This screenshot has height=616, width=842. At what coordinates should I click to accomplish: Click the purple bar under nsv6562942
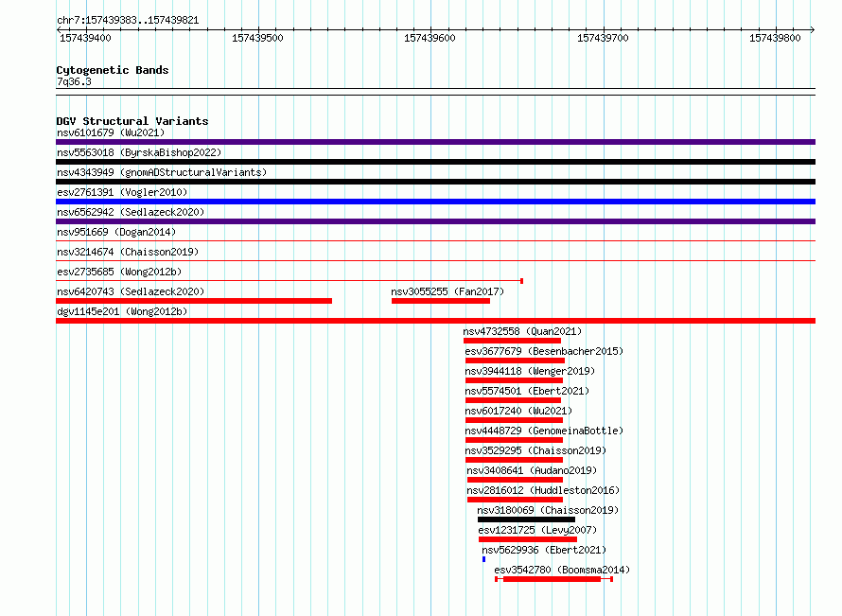[435, 221]
